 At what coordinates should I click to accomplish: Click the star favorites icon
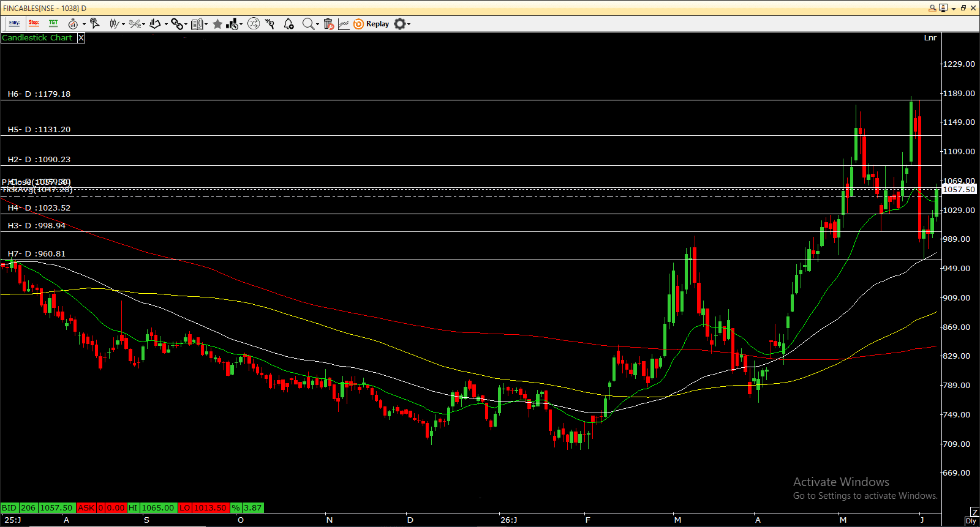pos(217,24)
